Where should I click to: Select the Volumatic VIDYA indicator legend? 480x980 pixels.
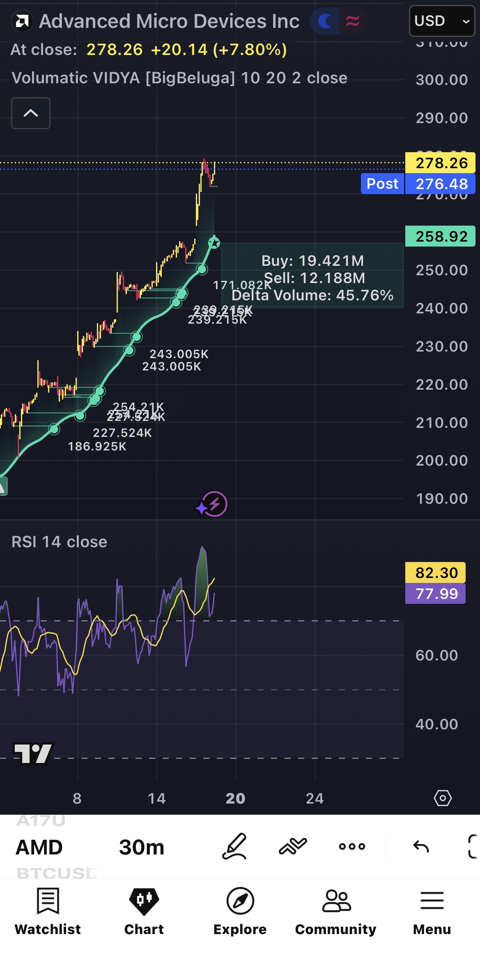(179, 78)
